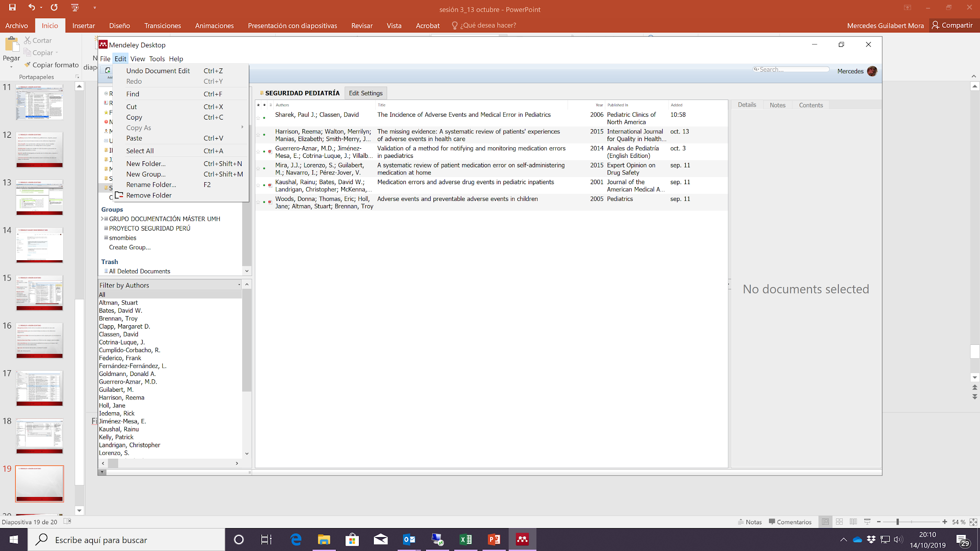Click Create Group link

130,247
